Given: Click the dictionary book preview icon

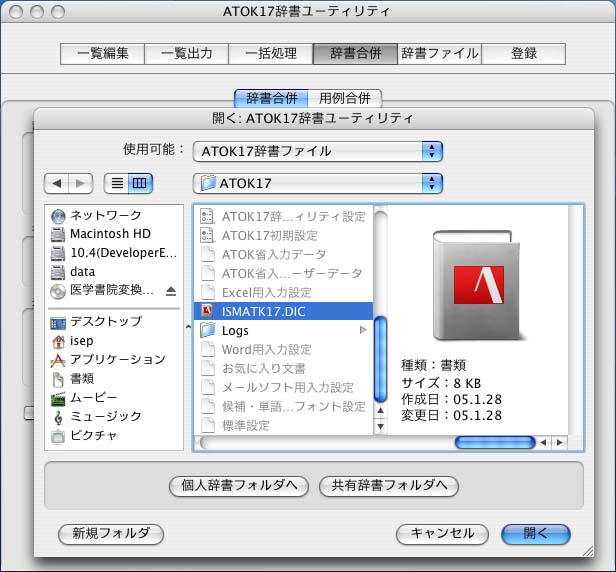Looking at the screenshot, I should pos(478,285).
